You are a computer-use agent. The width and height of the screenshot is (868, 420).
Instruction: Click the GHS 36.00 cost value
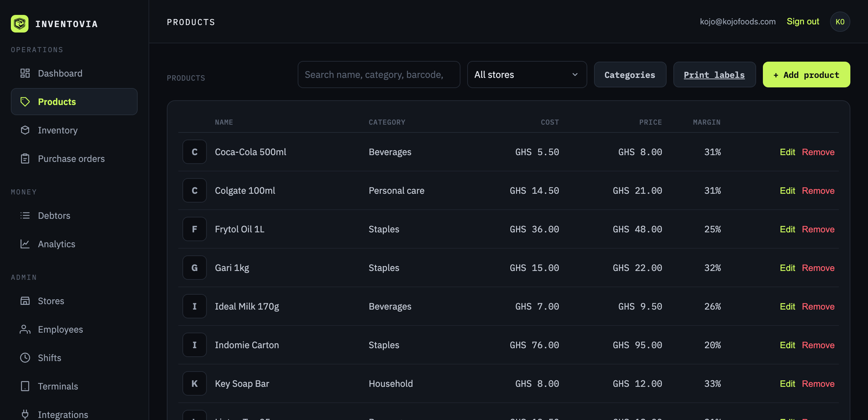[x=534, y=229]
